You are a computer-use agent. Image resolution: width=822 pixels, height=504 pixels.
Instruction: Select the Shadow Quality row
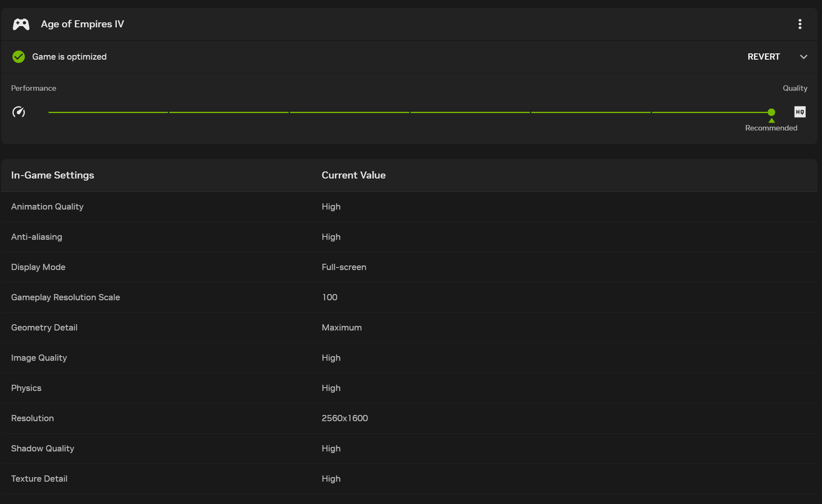pyautogui.click(x=43, y=449)
